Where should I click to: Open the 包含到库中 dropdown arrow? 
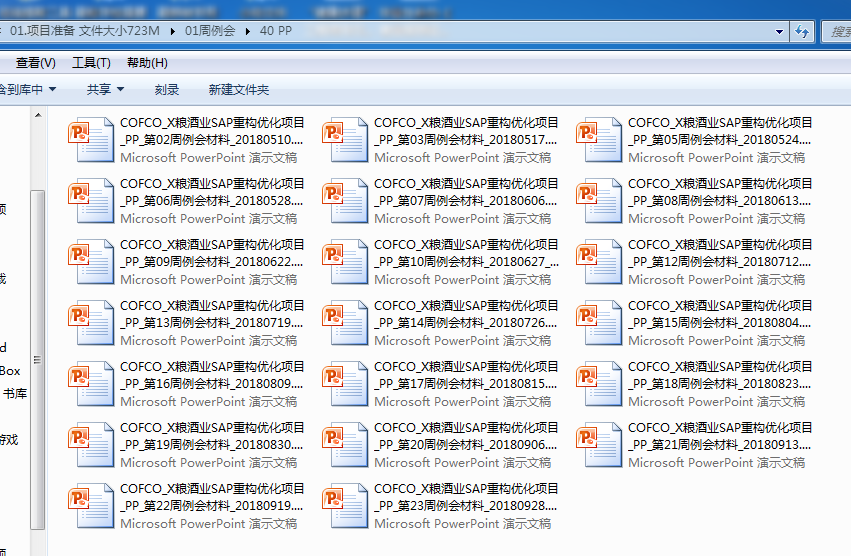[53, 89]
